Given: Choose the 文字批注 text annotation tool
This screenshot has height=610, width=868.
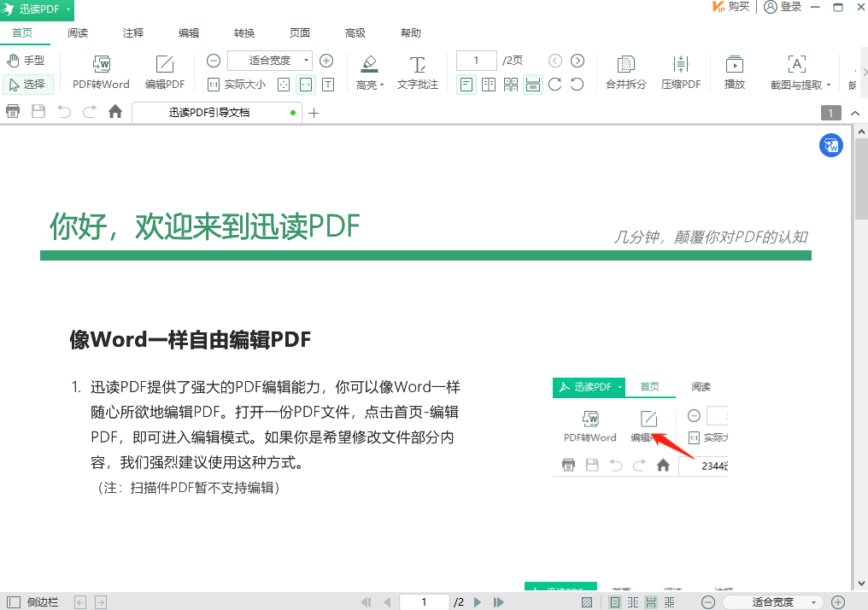Looking at the screenshot, I should [418, 73].
